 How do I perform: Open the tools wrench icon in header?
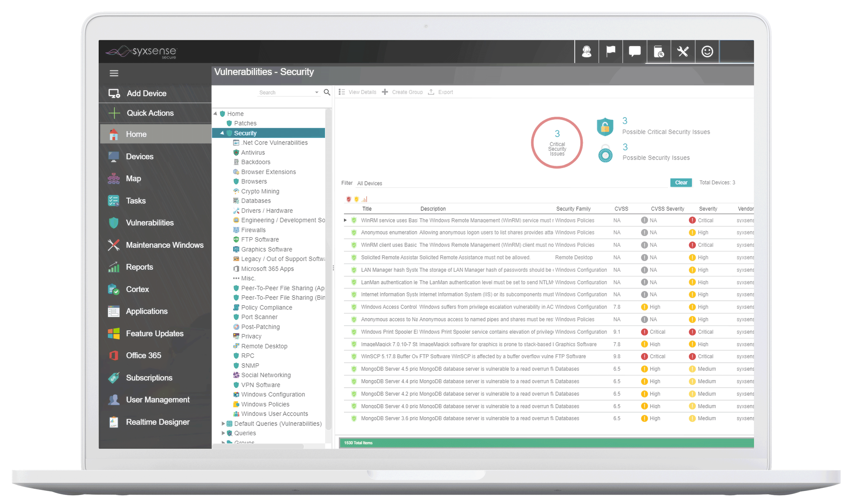coord(683,52)
